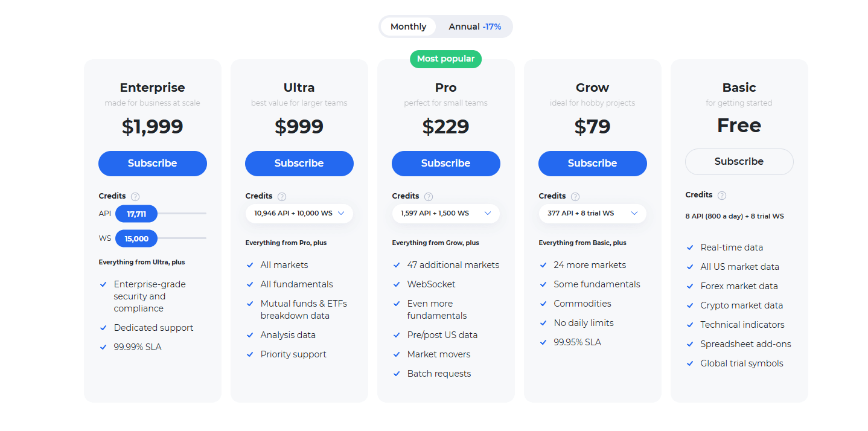Switch billing to Annual with 17% discount
Image resolution: width=868 pixels, height=431 pixels.
474,26
